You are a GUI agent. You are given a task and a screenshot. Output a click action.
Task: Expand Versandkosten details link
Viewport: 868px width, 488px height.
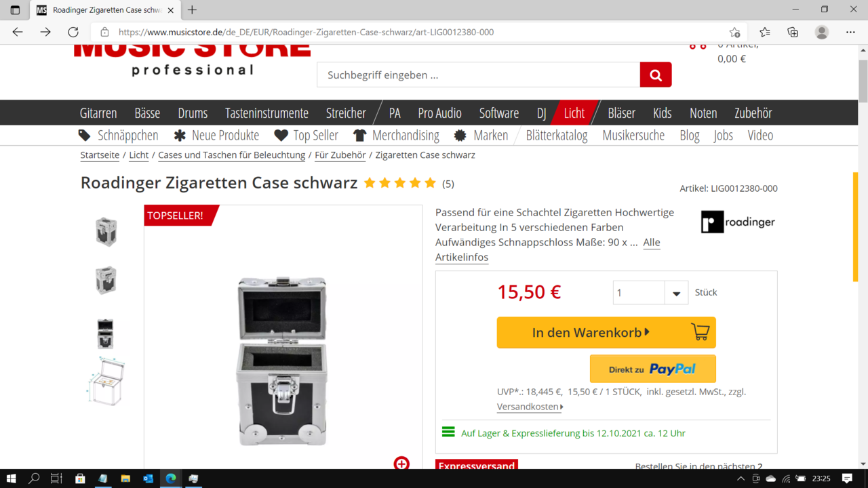(530, 407)
